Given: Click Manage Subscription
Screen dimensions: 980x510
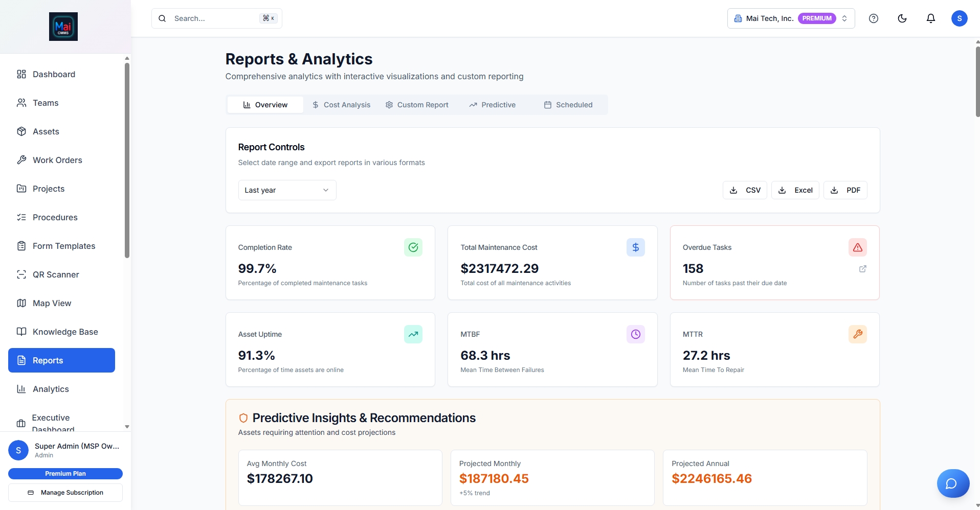Looking at the screenshot, I should pyautogui.click(x=65, y=492).
